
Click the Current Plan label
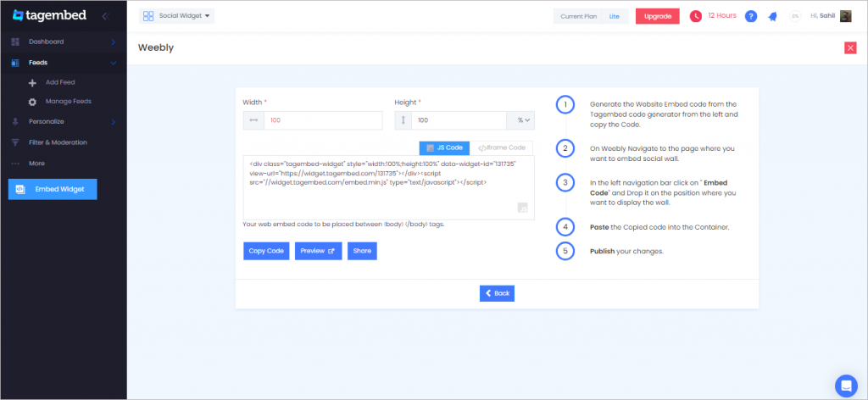pos(578,16)
